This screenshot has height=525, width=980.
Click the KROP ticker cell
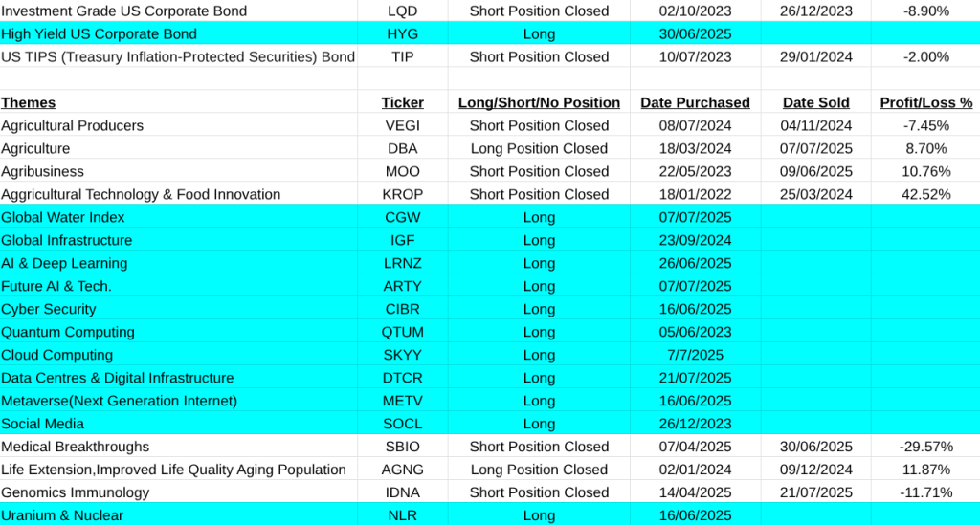[402, 194]
